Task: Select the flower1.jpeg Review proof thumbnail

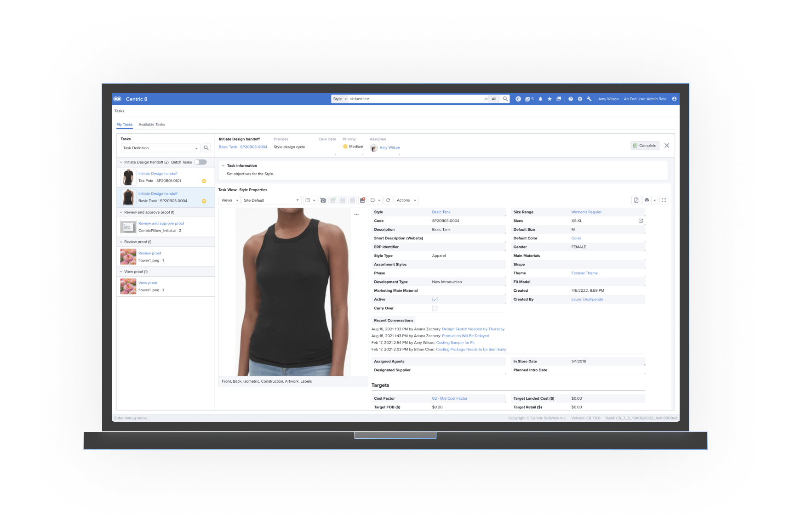Action: tap(128, 257)
